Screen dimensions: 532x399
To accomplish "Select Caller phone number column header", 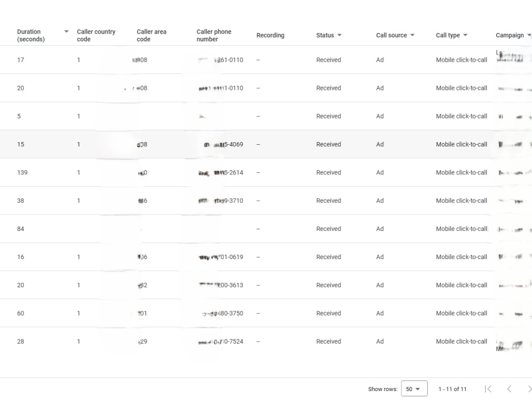I will [x=214, y=35].
